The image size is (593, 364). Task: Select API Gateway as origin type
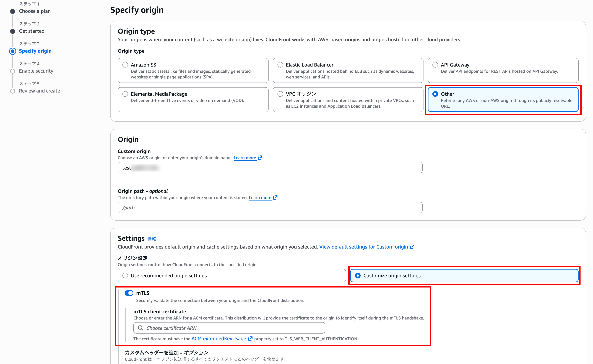click(435, 65)
